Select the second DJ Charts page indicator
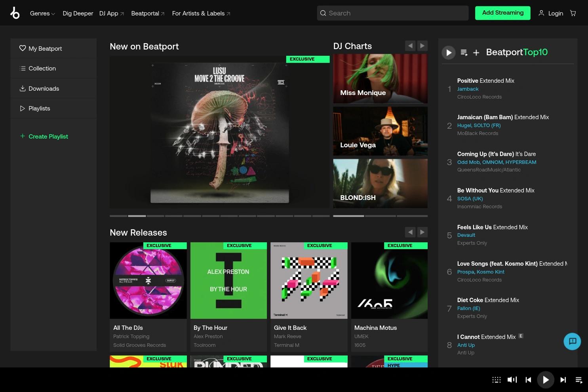 pyautogui.click(x=381, y=216)
